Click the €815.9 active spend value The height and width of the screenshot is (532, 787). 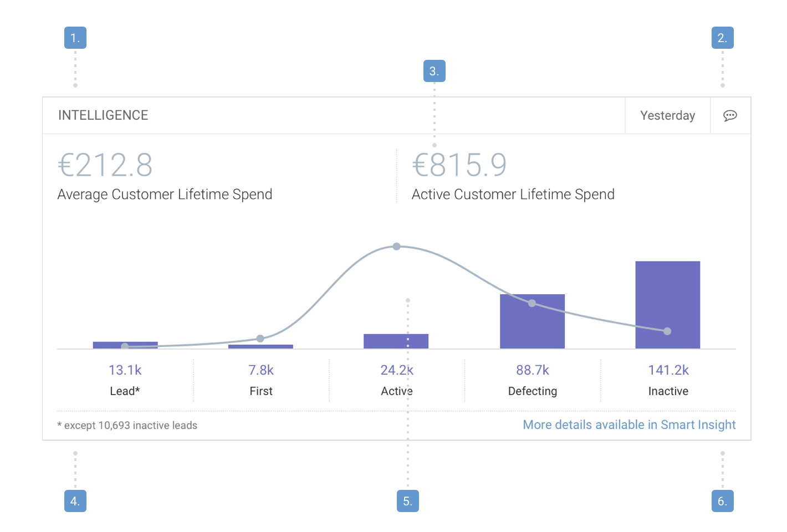459,165
